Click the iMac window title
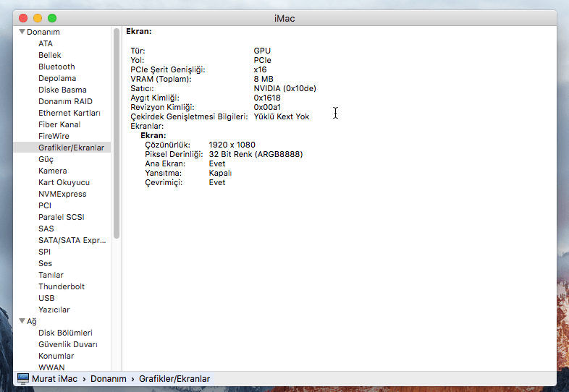Viewport: 569px width, 392px height. click(x=284, y=19)
